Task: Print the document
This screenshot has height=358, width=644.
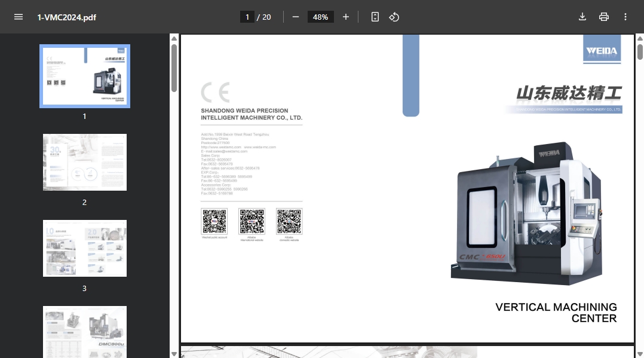Action: (604, 17)
